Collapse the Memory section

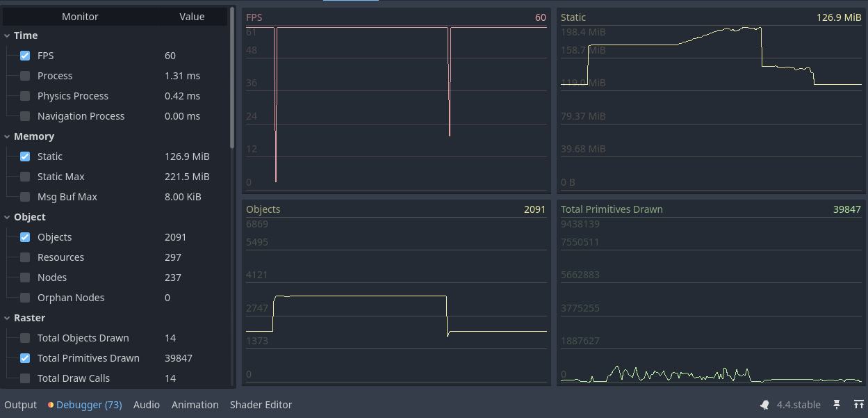pyautogui.click(x=7, y=136)
